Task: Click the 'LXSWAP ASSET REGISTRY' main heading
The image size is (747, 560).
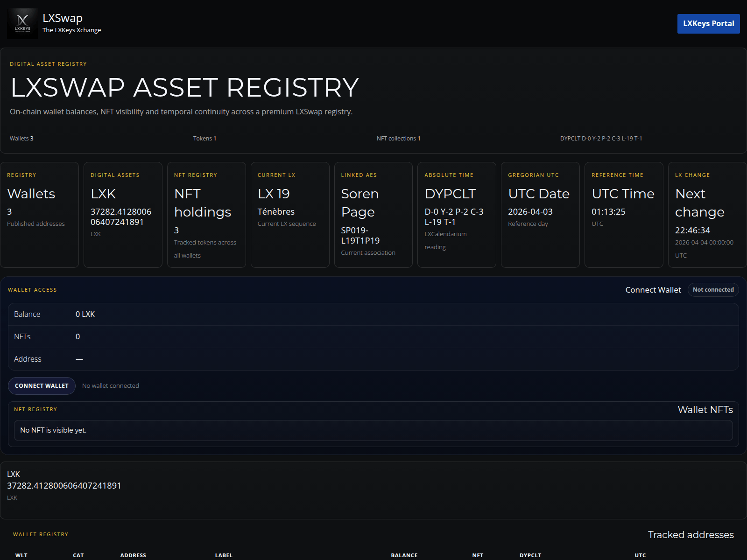Action: tap(185, 87)
